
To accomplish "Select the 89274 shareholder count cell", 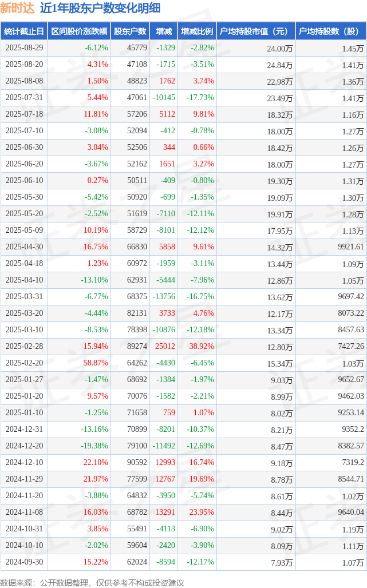I will pos(137,347).
